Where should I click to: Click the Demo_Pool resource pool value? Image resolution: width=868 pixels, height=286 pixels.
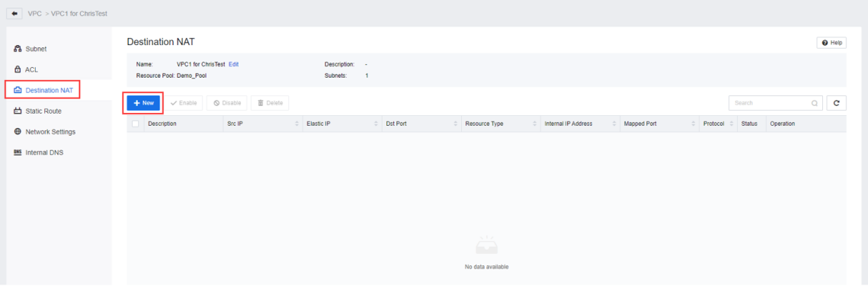[x=191, y=76]
